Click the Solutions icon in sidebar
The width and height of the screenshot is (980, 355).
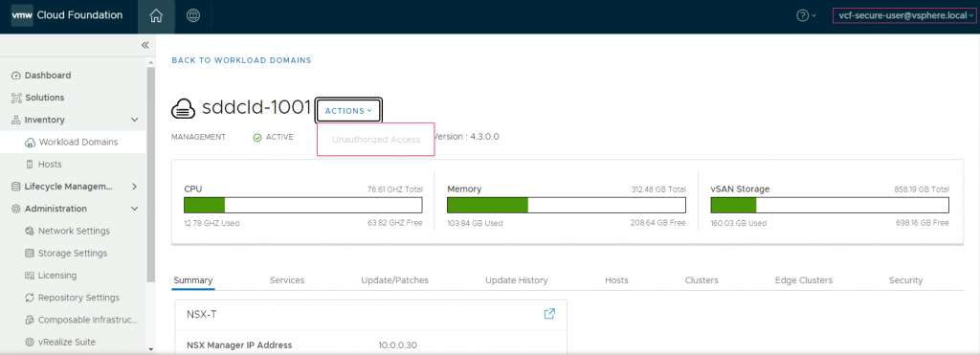click(17, 98)
